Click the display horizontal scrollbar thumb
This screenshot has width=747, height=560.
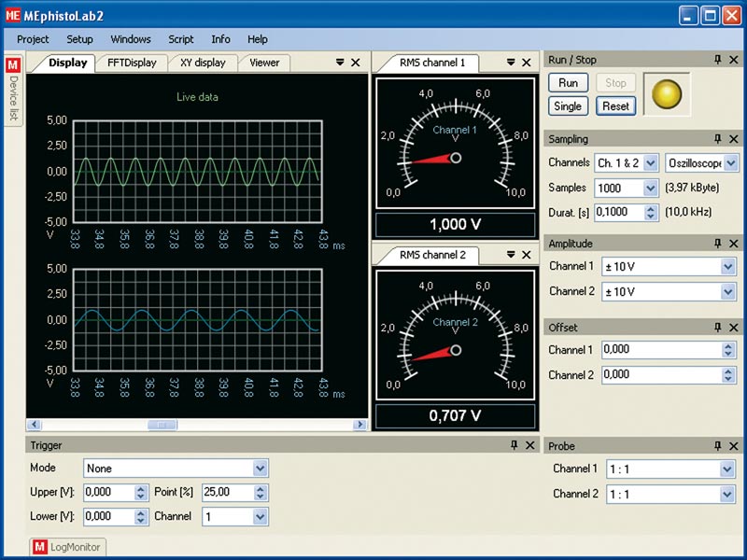click(162, 425)
